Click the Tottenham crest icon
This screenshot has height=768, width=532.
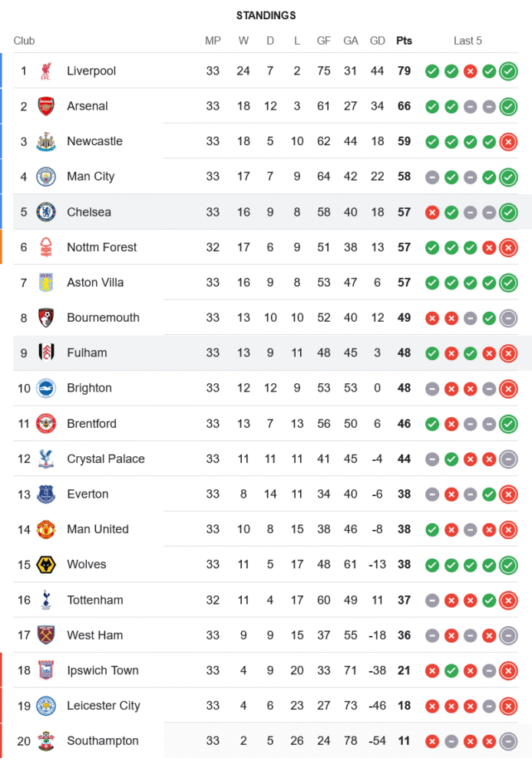coord(46,600)
